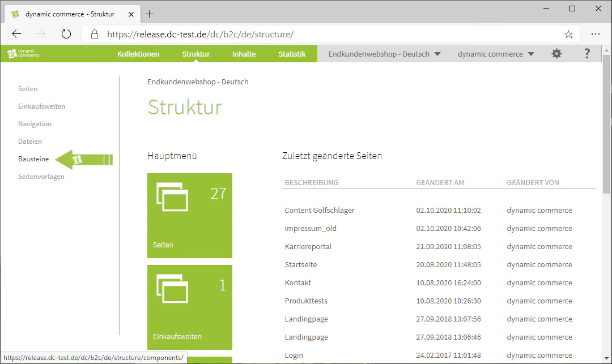Open the Startseite page row
Viewport: 612px width, 364px height.
coord(439,264)
